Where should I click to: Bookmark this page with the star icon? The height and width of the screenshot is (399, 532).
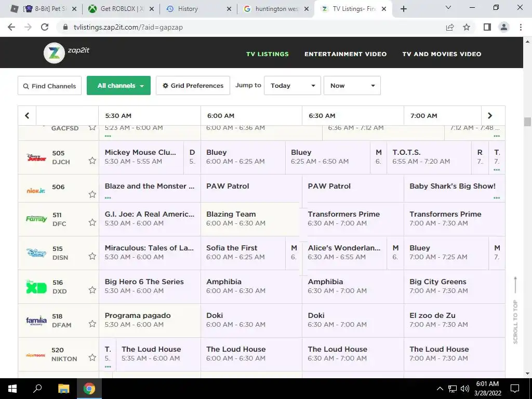(x=467, y=27)
